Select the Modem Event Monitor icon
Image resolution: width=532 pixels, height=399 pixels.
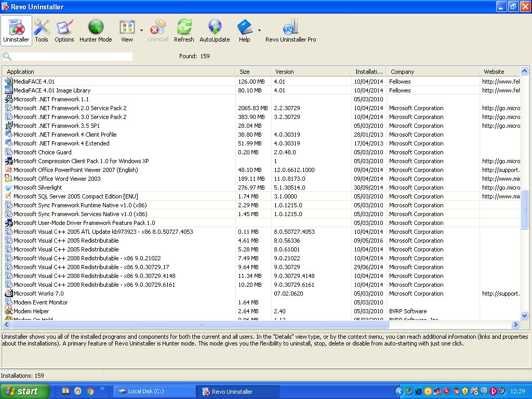8,302
